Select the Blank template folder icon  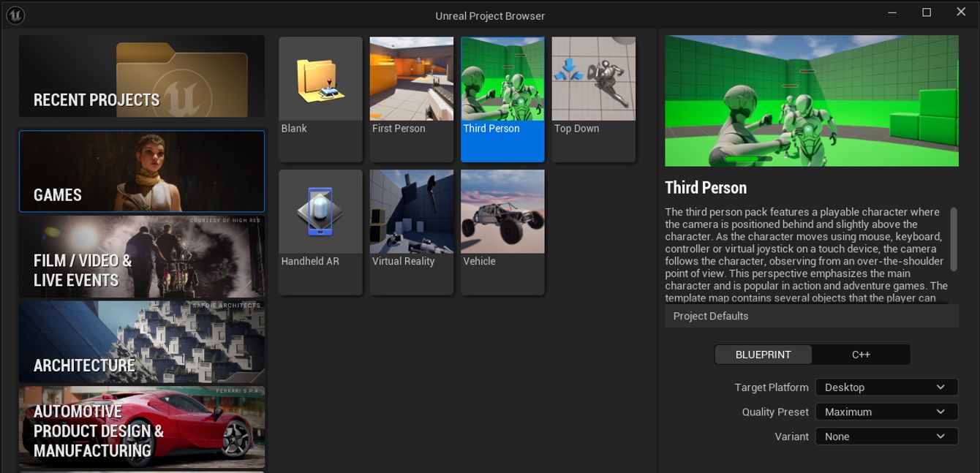(x=320, y=80)
